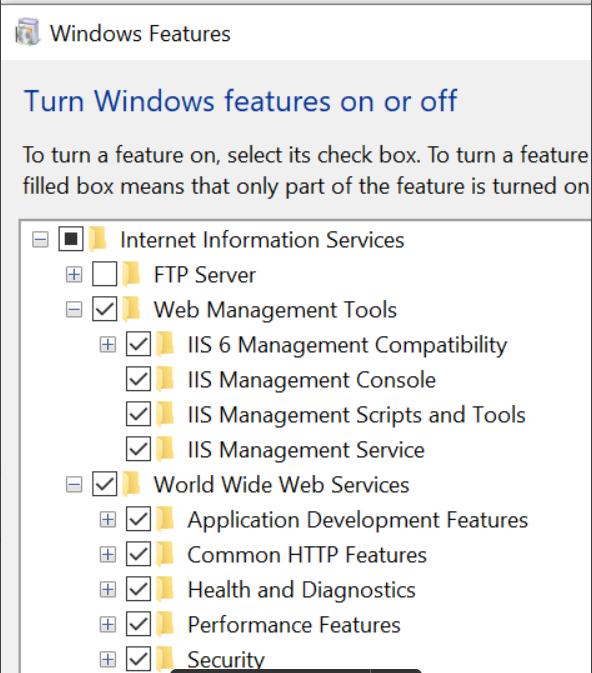The height and width of the screenshot is (673, 592).
Task: Uncheck IIS Management Service checkbox
Action: tap(138, 449)
